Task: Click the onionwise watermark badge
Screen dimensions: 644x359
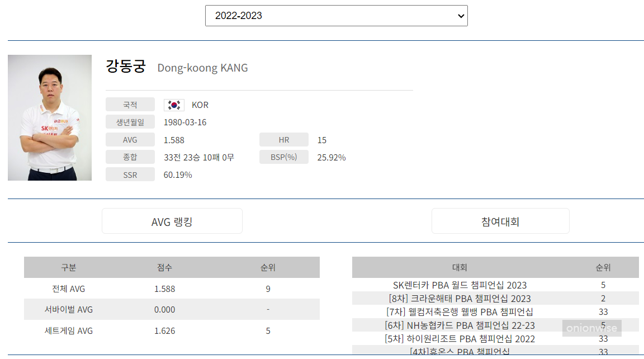Action: tap(591, 328)
